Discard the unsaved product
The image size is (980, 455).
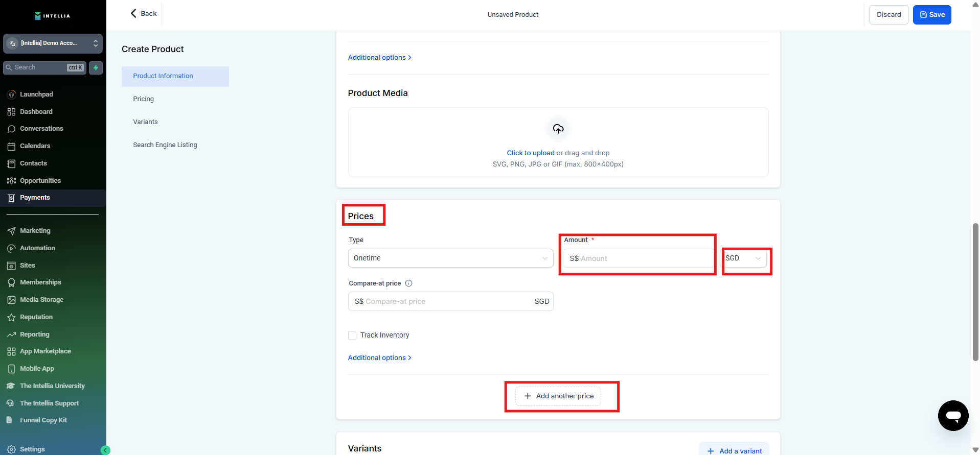coord(888,15)
